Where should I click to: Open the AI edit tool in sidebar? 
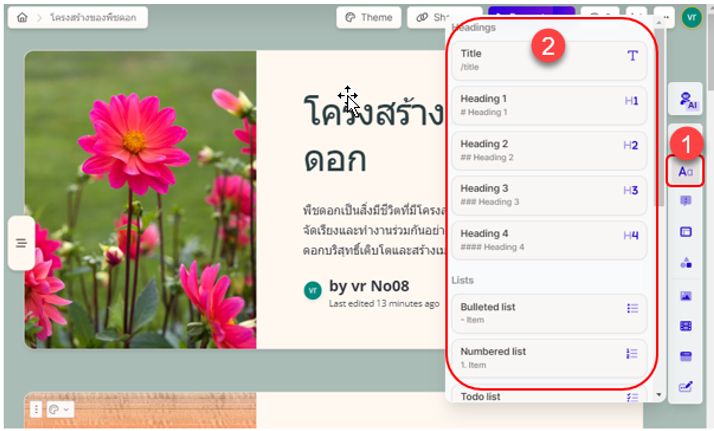[685, 99]
